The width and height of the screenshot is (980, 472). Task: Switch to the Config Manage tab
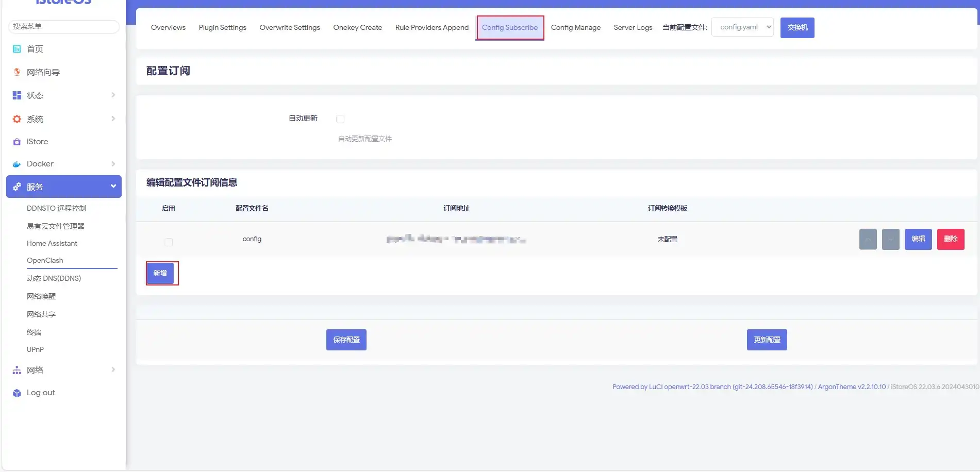click(575, 28)
